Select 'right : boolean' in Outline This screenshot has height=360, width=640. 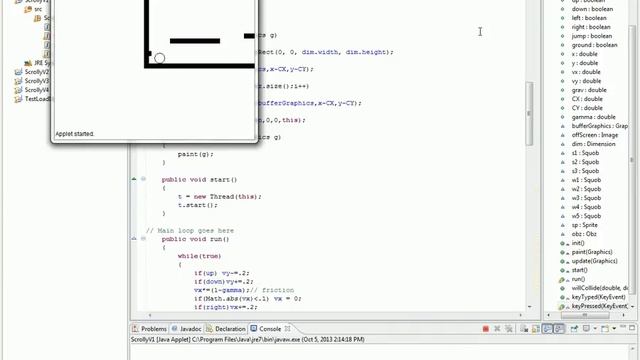click(x=591, y=27)
